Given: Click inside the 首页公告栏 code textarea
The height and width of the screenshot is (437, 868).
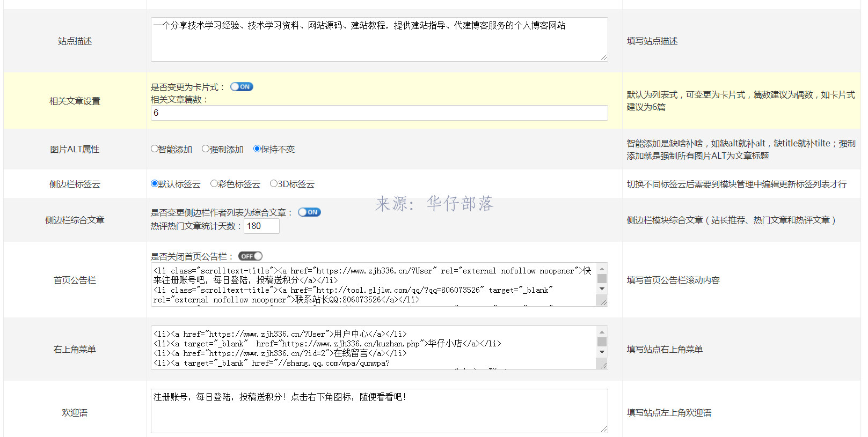Looking at the screenshot, I should (374, 285).
